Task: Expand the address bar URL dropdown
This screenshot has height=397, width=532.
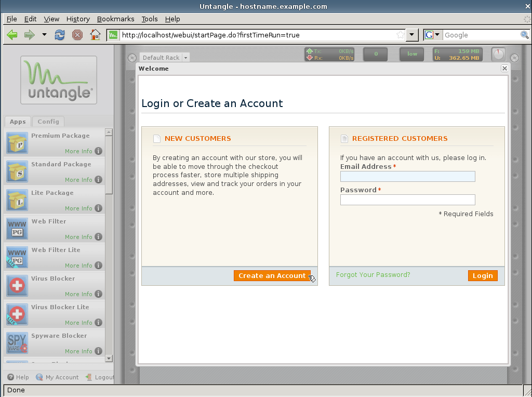Action: pyautogui.click(x=411, y=35)
